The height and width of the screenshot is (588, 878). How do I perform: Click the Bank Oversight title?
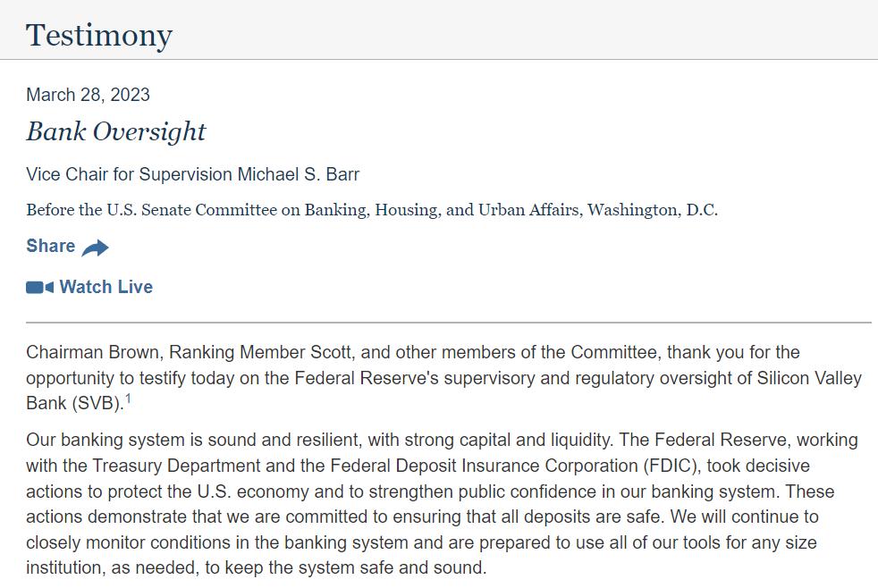116,132
